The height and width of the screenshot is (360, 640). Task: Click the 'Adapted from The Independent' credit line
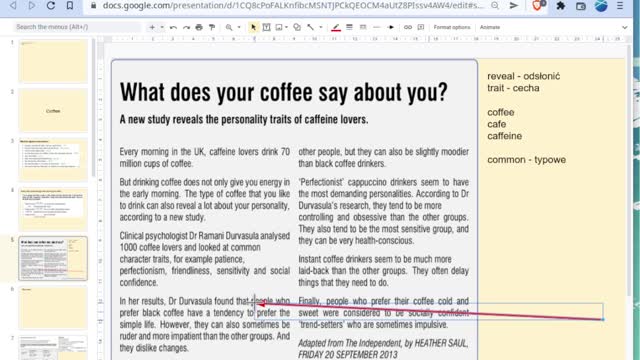383,349
